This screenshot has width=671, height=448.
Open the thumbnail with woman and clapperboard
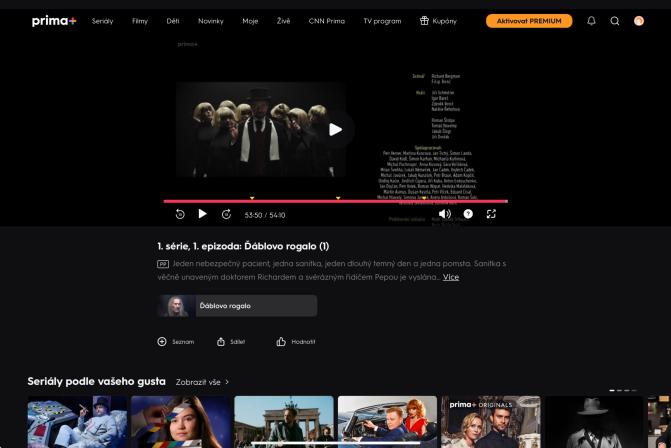[x=181, y=421]
